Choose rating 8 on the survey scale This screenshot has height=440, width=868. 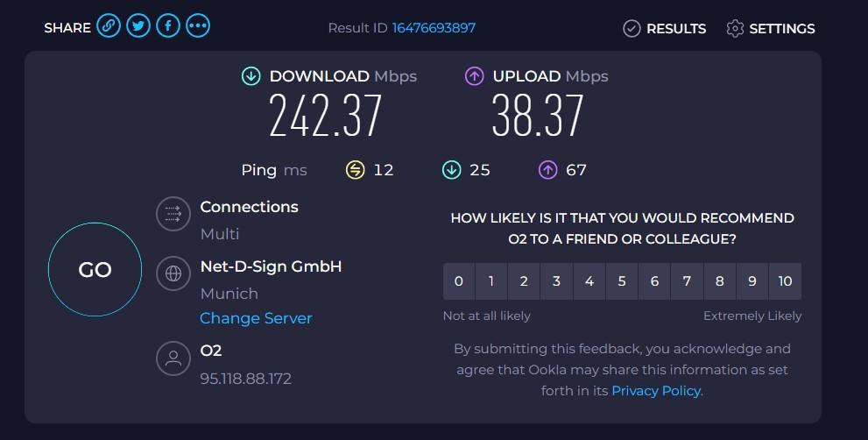[x=720, y=281]
